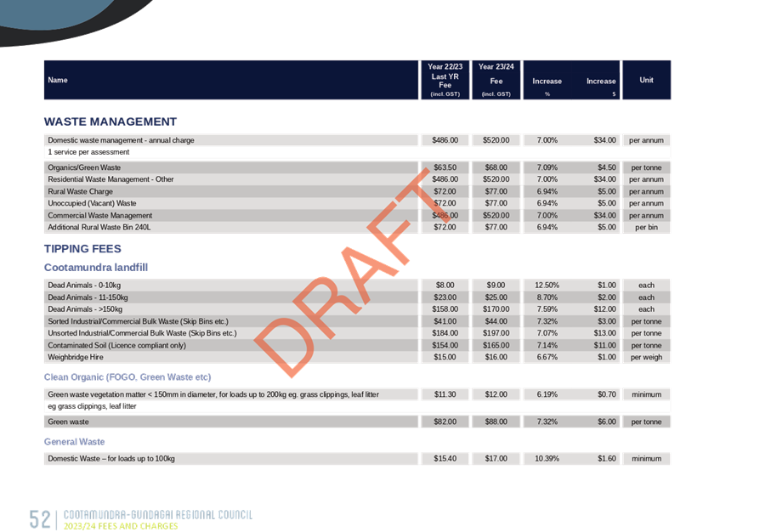771x532 pixels.
Task: Click 'Additional Rural Waste Bin 240L' row name
Action: click(x=99, y=227)
